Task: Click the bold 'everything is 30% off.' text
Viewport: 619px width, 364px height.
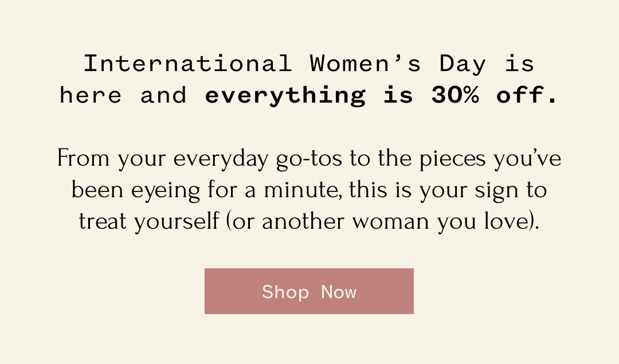Action: click(381, 96)
